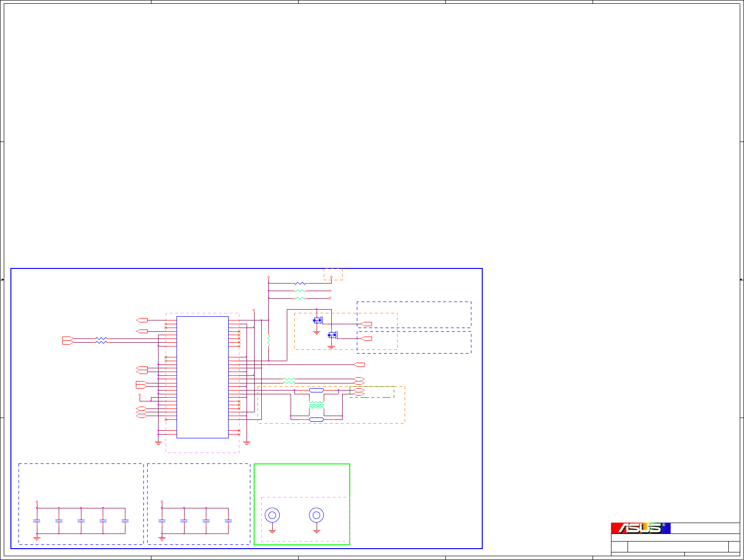Select ground symbol under right mounting hole
The width and height of the screenshot is (744, 560).
(x=317, y=531)
